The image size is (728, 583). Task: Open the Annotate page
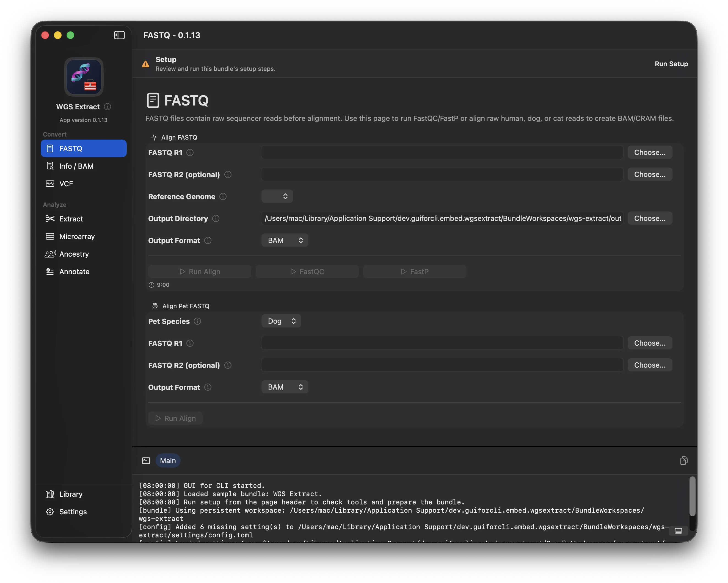pyautogui.click(x=84, y=271)
